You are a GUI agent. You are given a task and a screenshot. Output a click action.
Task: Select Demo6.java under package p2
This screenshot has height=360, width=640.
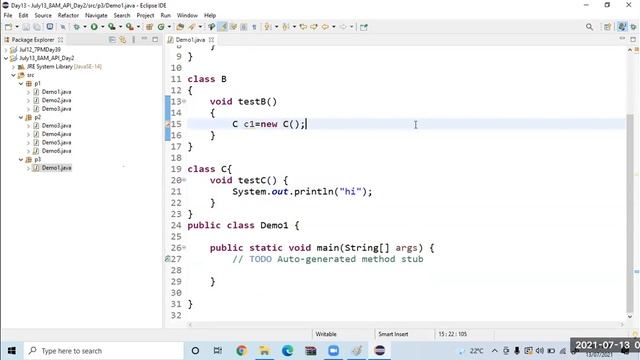pyautogui.click(x=56, y=151)
